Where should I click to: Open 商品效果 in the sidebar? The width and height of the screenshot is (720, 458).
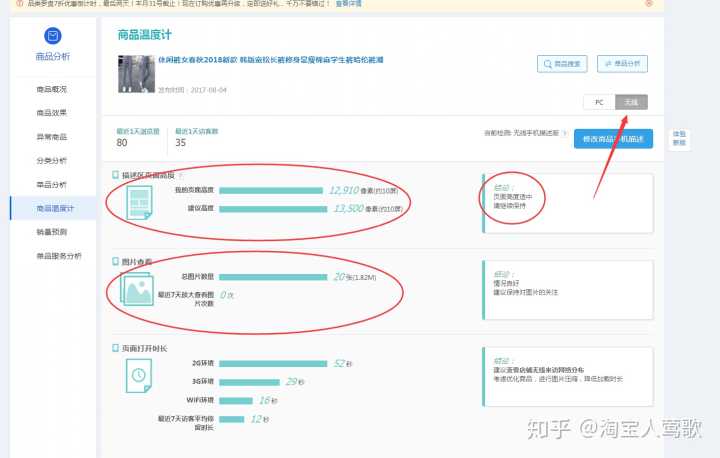coord(52,113)
